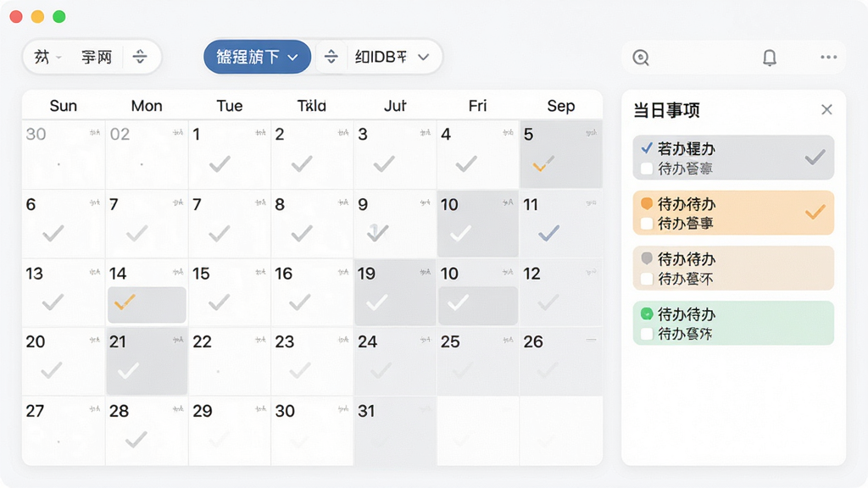Tick the checkbox in the green task card
Screen dimensions: 868x488
tap(646, 334)
